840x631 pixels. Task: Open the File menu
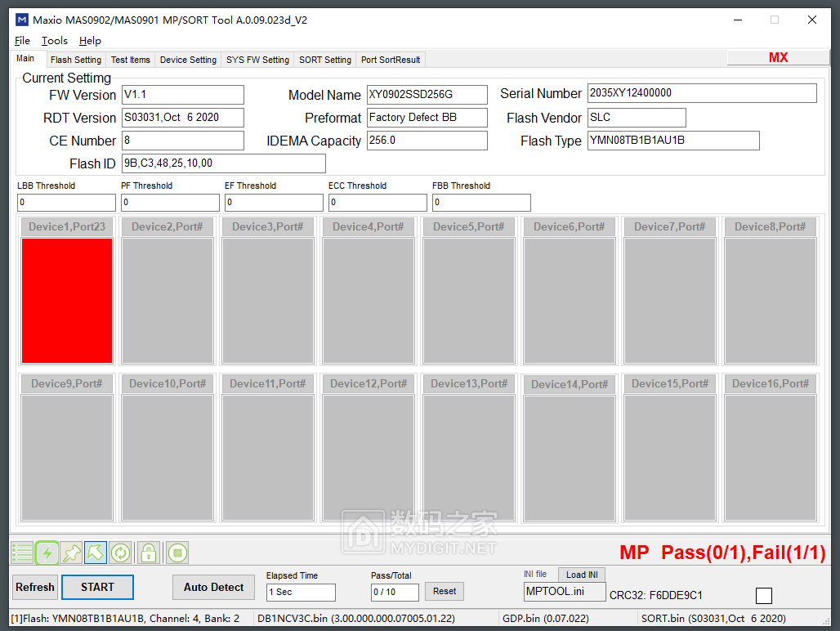[x=22, y=41]
